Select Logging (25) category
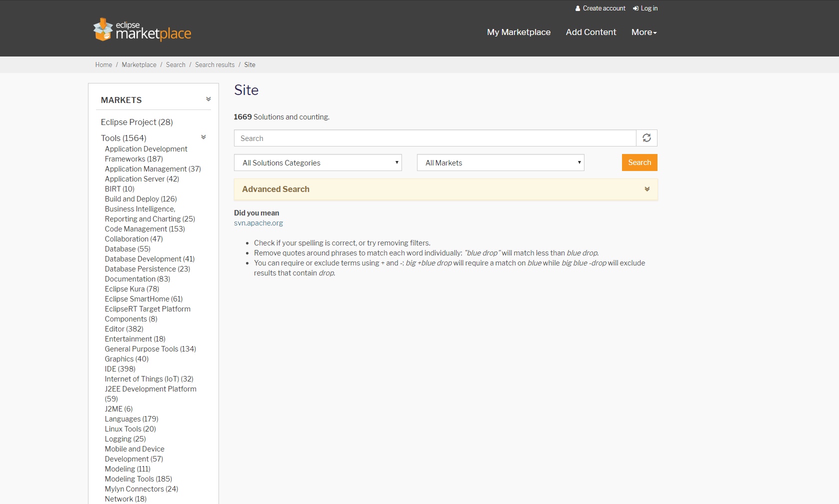Viewport: 839px width, 504px height. tap(125, 439)
